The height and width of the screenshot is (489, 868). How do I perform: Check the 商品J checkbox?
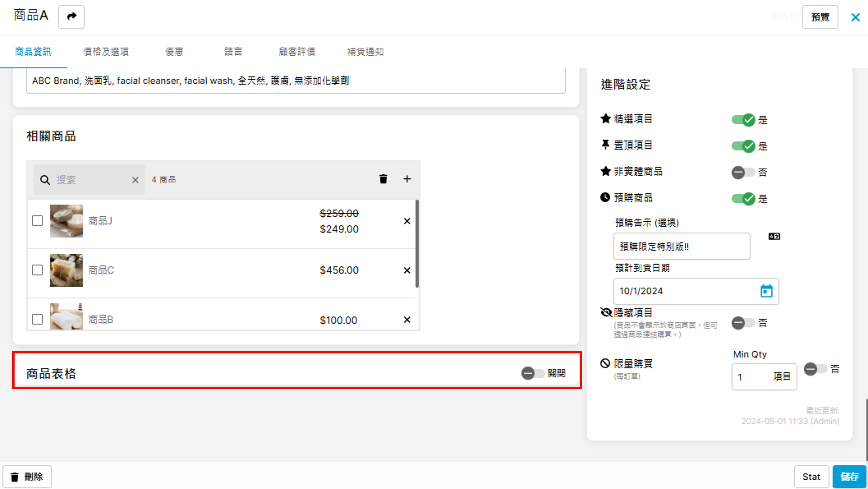[x=37, y=221]
